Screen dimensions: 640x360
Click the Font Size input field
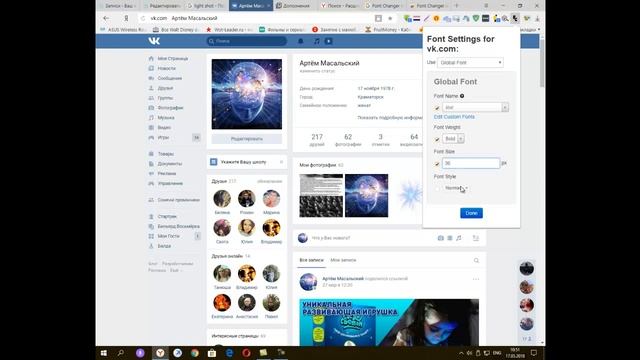(x=471, y=163)
